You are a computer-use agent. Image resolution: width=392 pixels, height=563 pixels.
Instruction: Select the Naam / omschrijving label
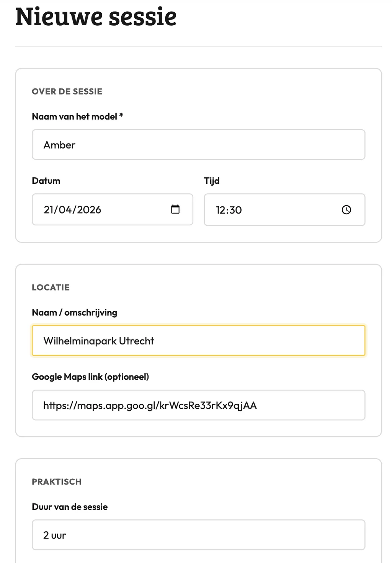pyautogui.click(x=75, y=312)
